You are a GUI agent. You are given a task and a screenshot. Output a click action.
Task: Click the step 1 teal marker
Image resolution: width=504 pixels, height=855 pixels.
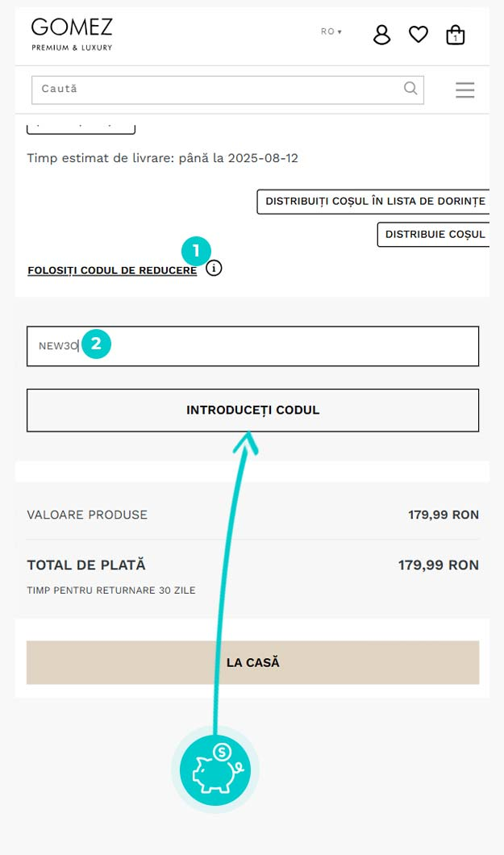coord(196,250)
